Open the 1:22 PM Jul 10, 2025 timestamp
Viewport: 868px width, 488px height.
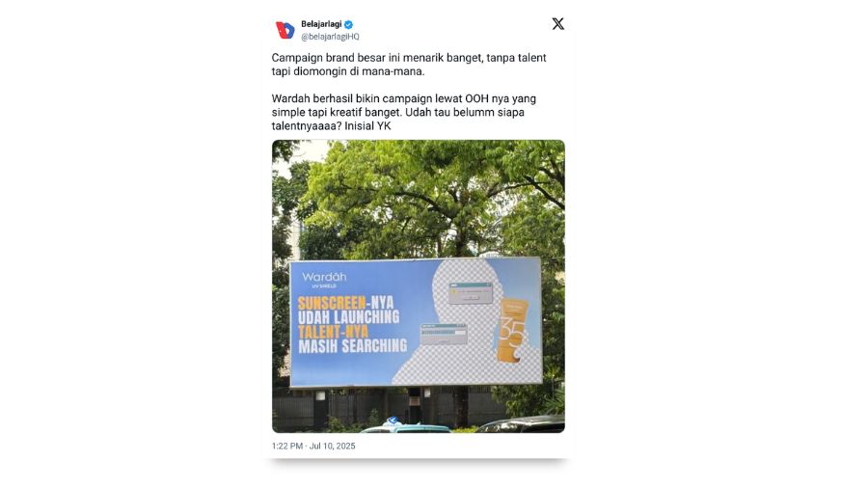coord(313,446)
